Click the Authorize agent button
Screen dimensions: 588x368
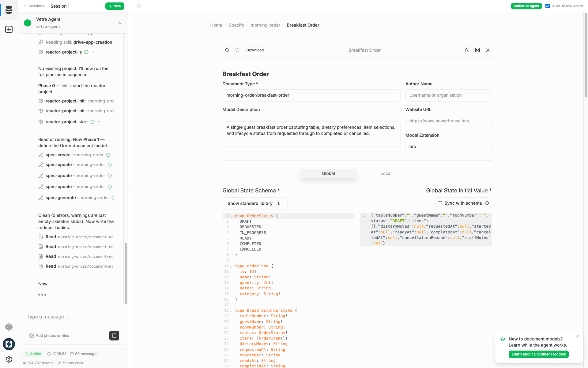pyautogui.click(x=526, y=6)
